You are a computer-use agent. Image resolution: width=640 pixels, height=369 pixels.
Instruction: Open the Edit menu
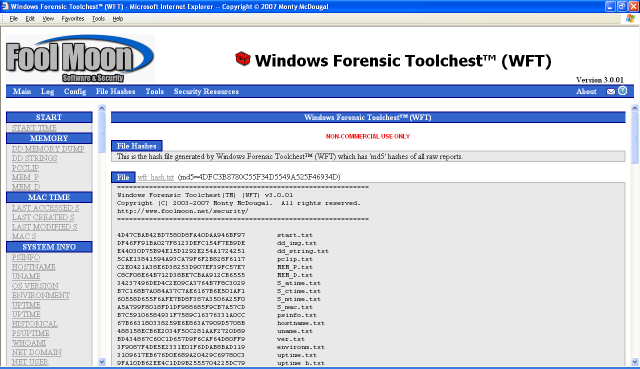pyautogui.click(x=30, y=19)
